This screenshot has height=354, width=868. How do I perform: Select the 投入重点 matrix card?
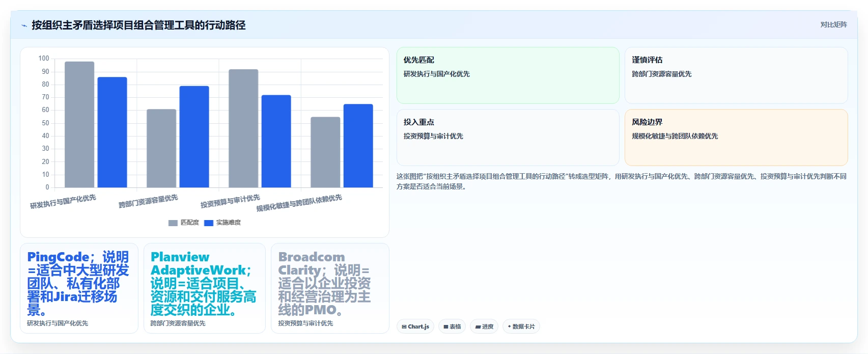508,138
